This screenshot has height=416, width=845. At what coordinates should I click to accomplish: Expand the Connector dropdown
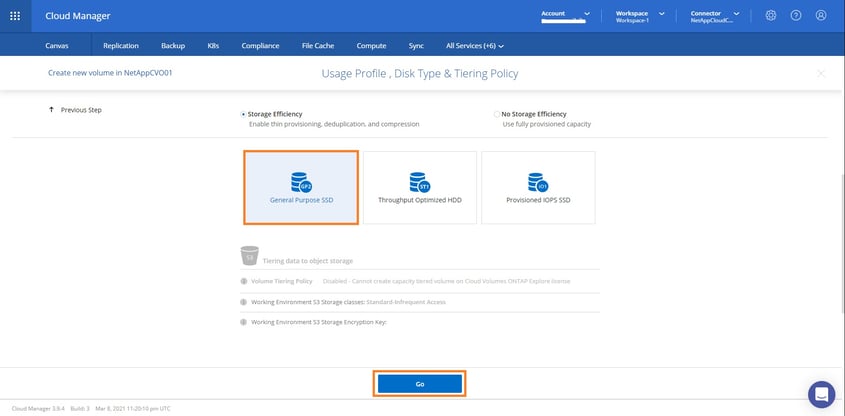[x=737, y=14]
